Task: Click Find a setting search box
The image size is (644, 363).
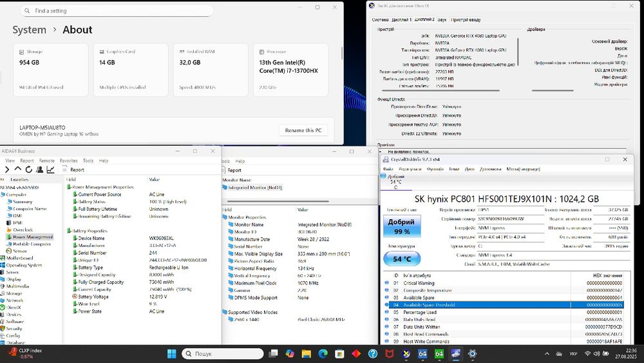Action: point(117,11)
